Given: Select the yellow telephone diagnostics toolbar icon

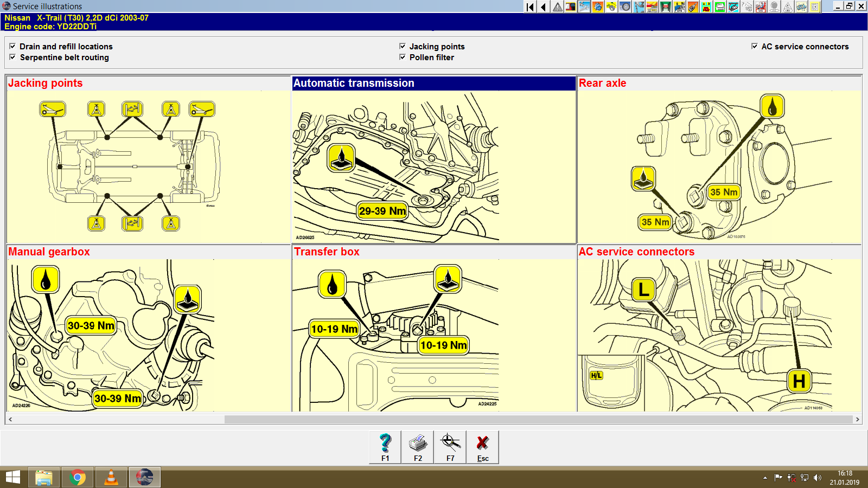Looking at the screenshot, I should [706, 7].
